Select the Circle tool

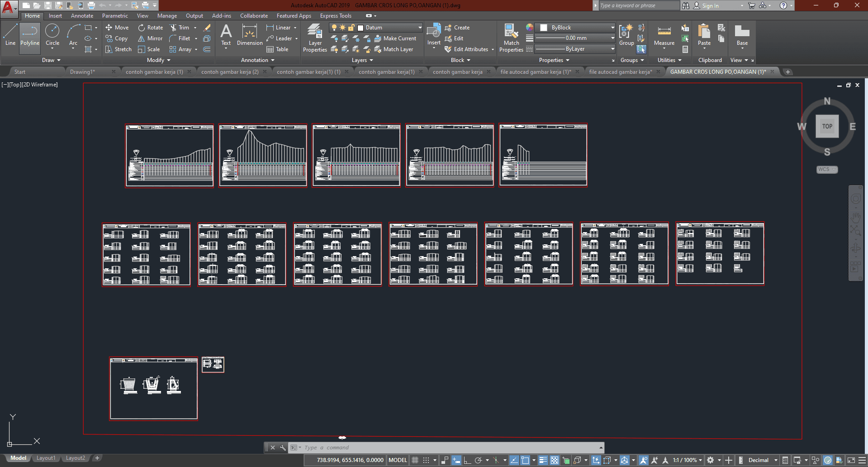tap(52, 35)
